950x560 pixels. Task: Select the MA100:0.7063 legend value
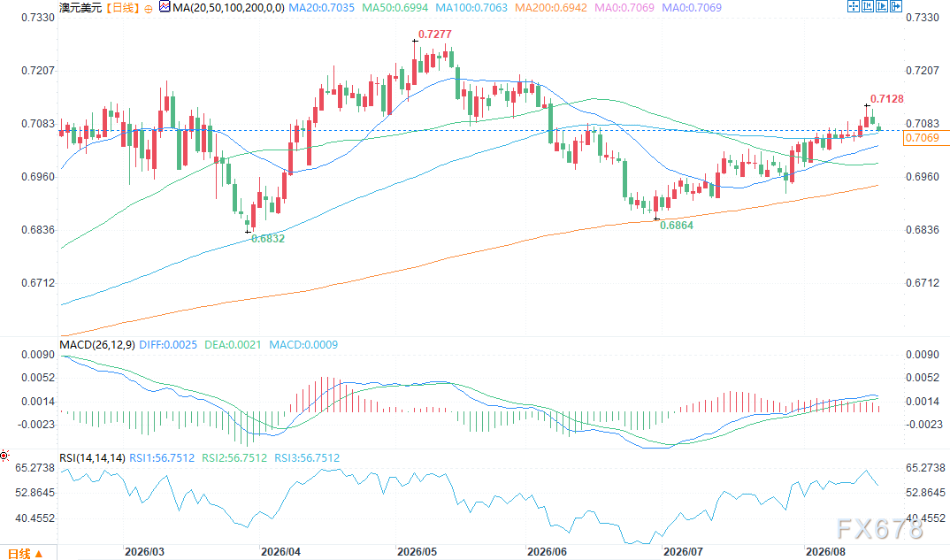pyautogui.click(x=471, y=8)
